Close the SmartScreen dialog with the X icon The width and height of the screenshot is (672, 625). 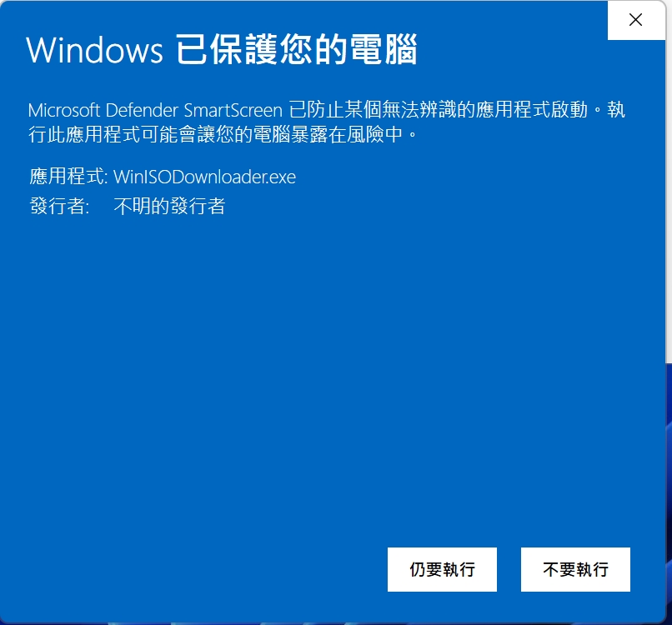coord(636,20)
